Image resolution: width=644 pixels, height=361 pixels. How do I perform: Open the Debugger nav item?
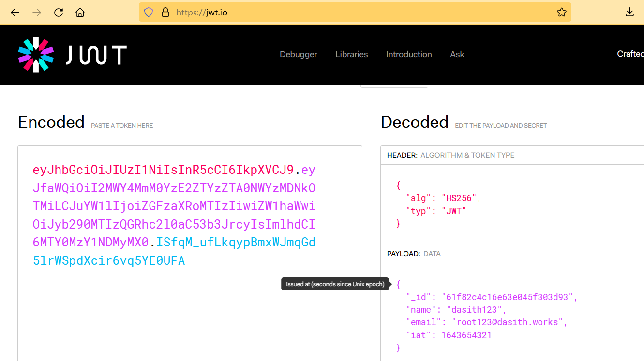tap(298, 54)
